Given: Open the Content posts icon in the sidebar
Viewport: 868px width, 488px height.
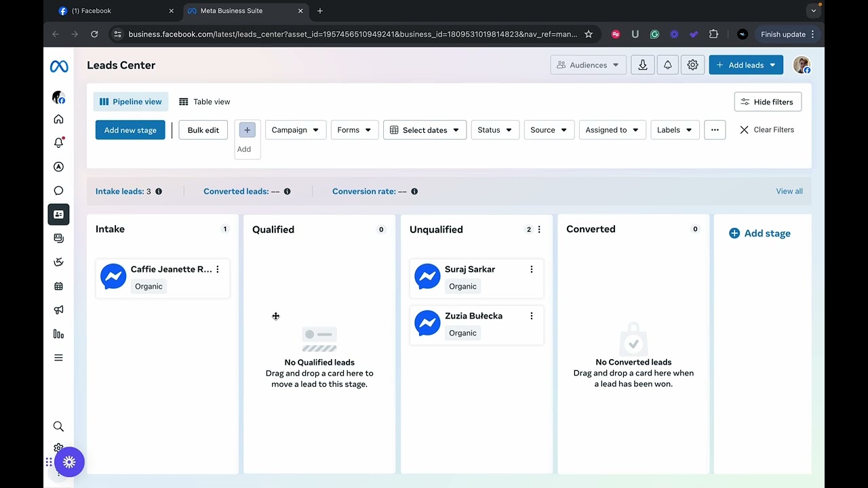Looking at the screenshot, I should click(58, 238).
